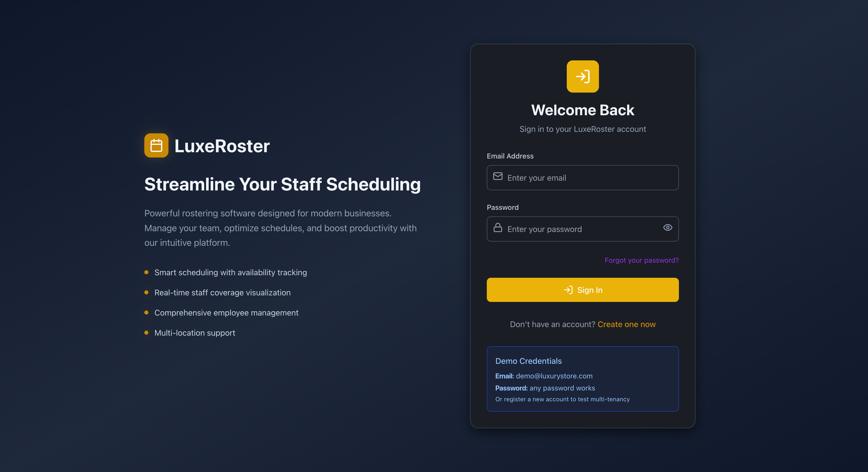Image resolution: width=868 pixels, height=472 pixels.
Task: Click the Welcome Back heading
Action: 583,110
